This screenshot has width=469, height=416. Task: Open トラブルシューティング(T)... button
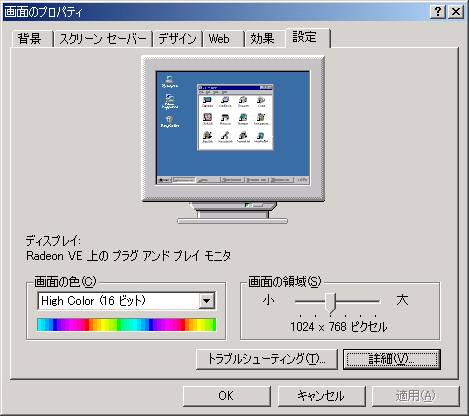tap(267, 359)
